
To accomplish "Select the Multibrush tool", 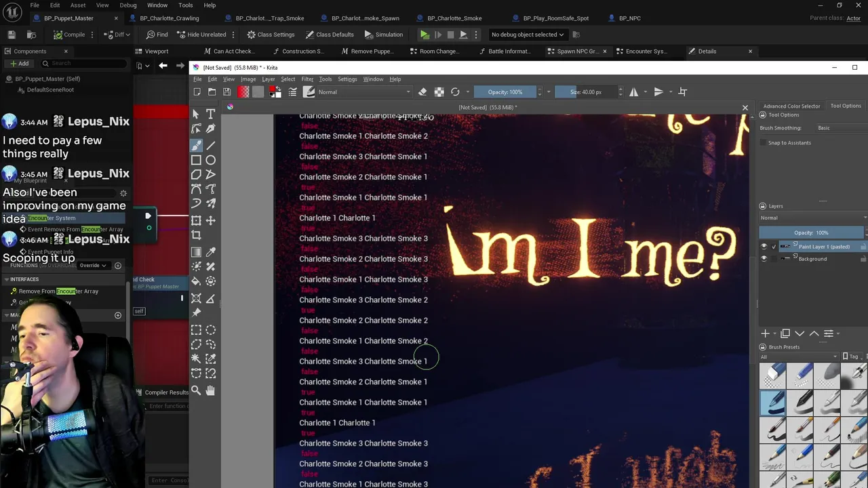I will coord(211,204).
